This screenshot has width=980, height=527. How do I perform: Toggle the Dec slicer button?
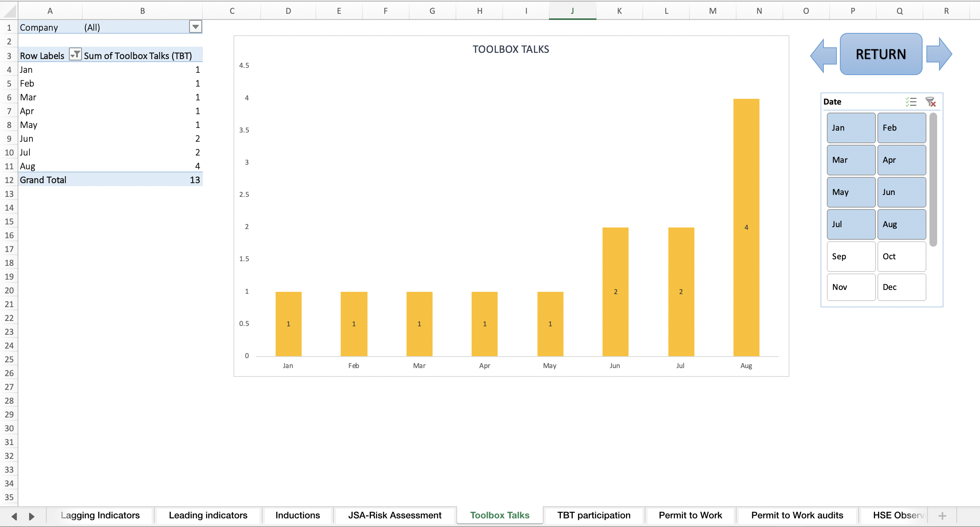point(901,287)
